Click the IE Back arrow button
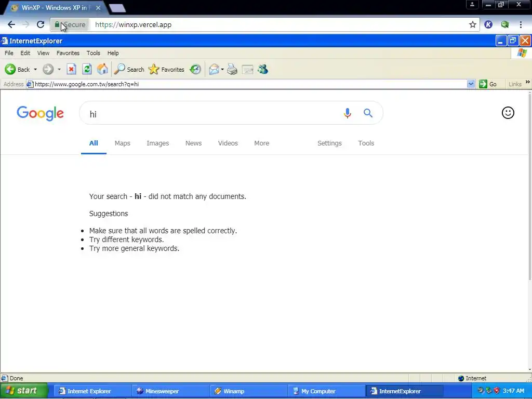The height and width of the screenshot is (399, 532). click(10, 70)
